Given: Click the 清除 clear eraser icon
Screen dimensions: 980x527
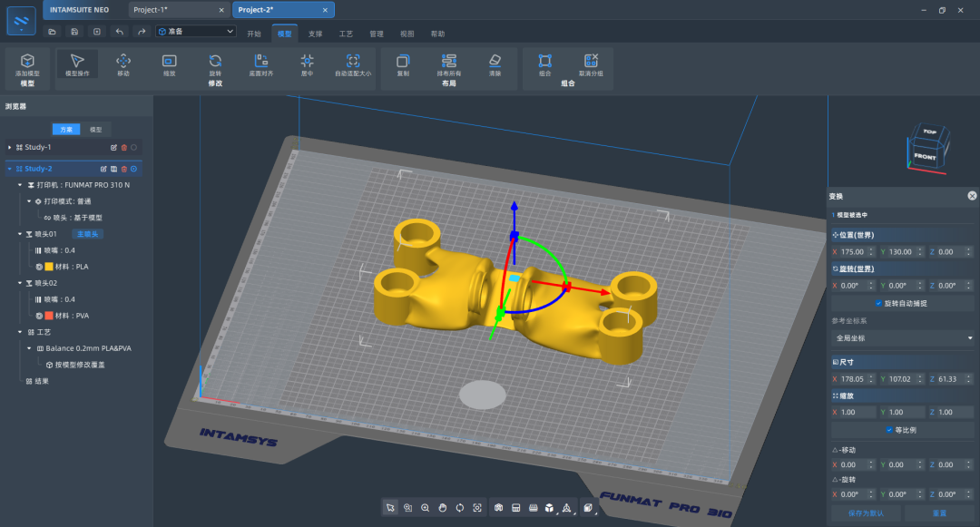Looking at the screenshot, I should (495, 61).
